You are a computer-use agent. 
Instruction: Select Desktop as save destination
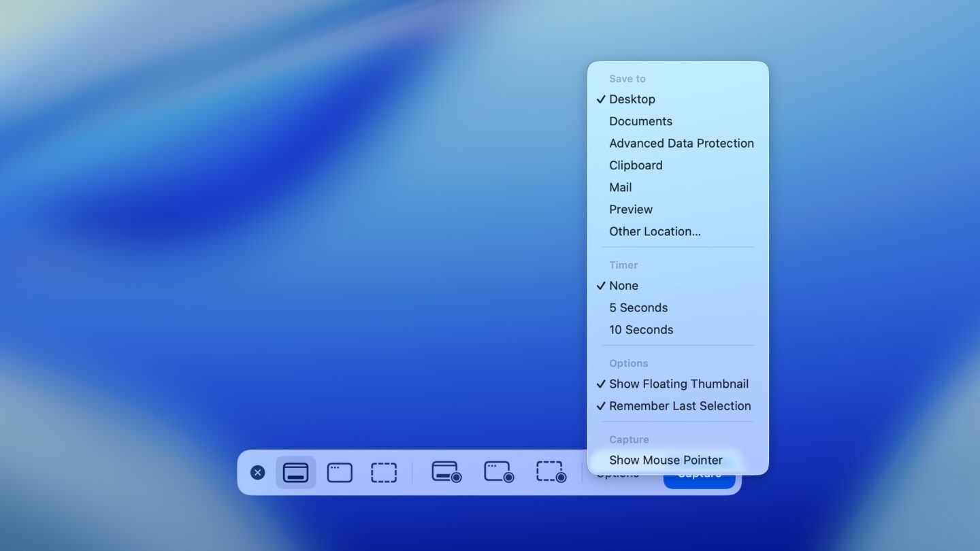click(632, 99)
